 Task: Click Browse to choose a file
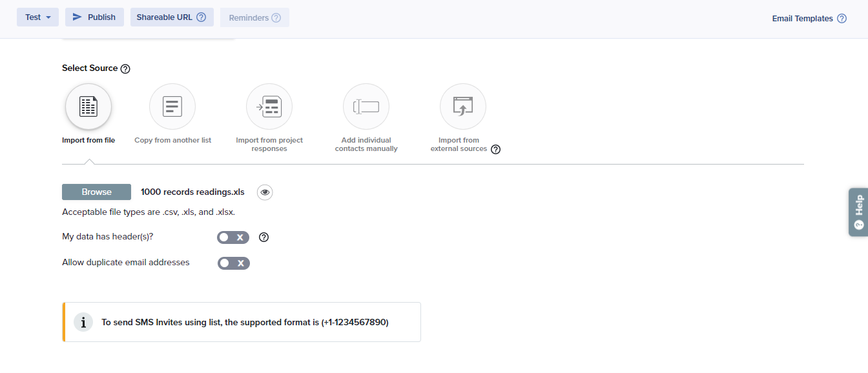tap(96, 192)
